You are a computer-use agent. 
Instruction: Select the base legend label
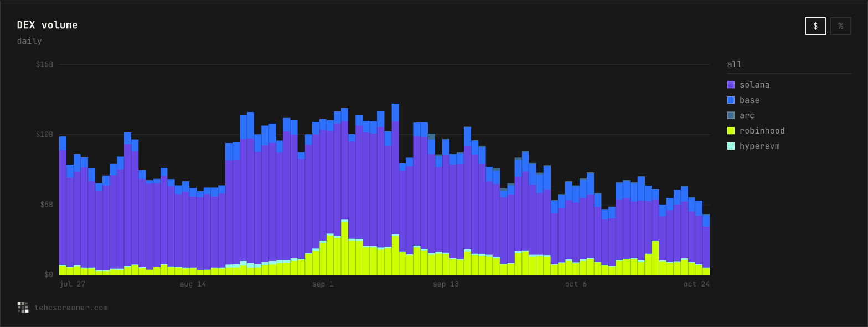click(x=750, y=100)
